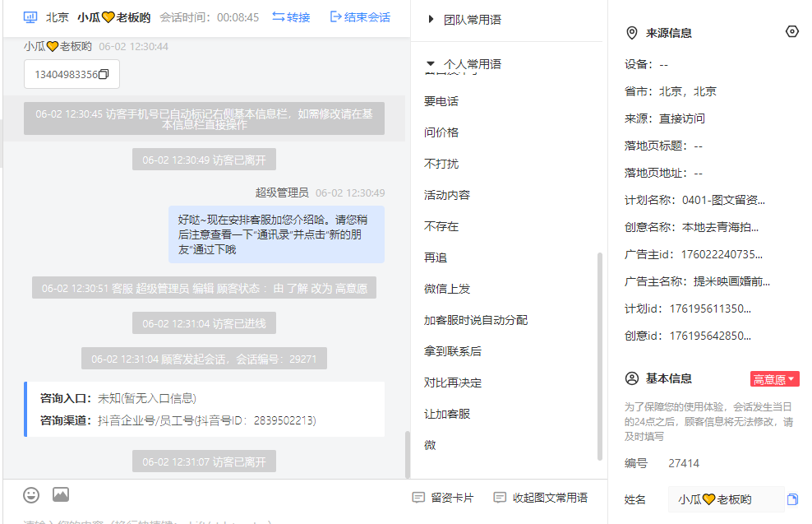Open the 高意愿 customer status dropdown

click(x=775, y=379)
